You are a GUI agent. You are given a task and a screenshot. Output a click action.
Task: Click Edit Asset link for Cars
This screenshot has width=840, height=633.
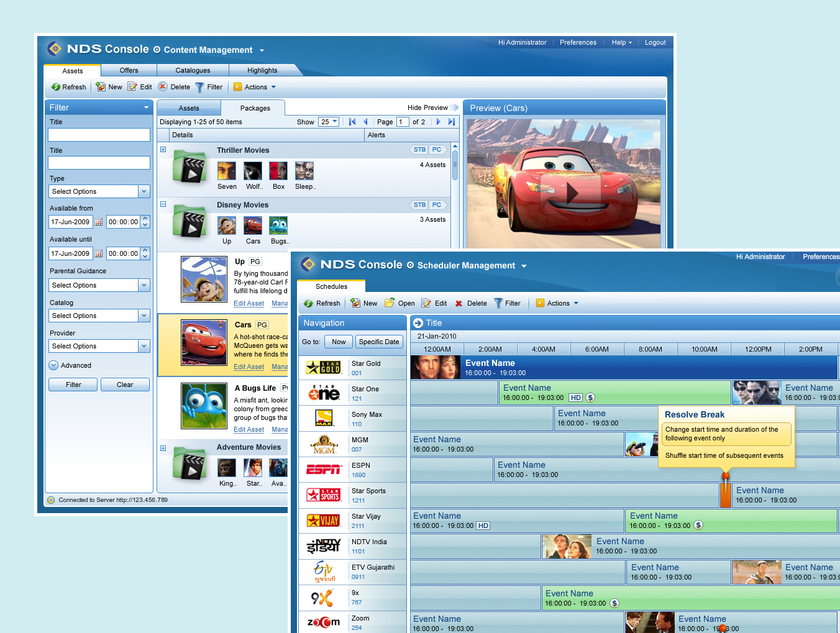pos(249,367)
